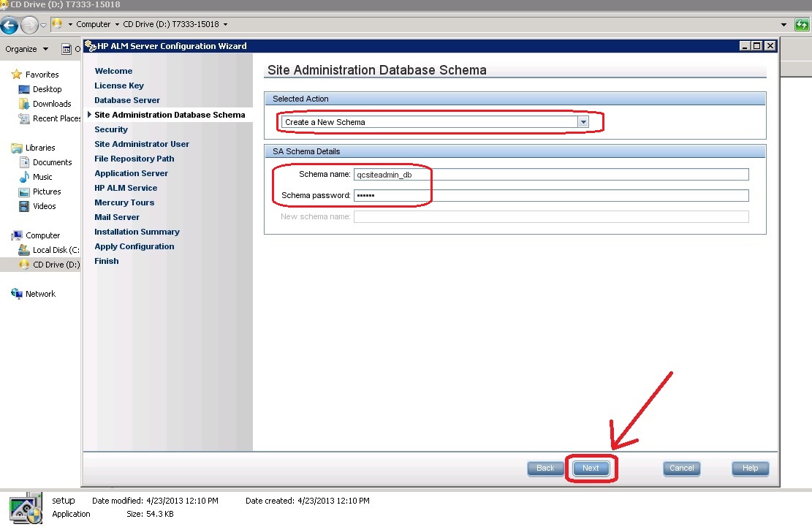812x527 pixels.
Task: Close the HP ALM wizard window
Action: click(770, 45)
